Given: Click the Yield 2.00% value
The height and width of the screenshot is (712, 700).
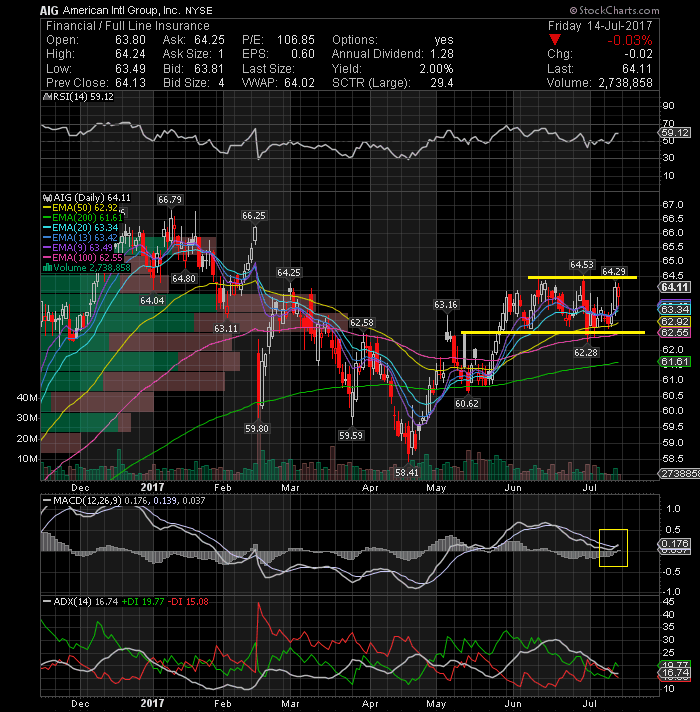Looking at the screenshot, I should coord(436,69).
